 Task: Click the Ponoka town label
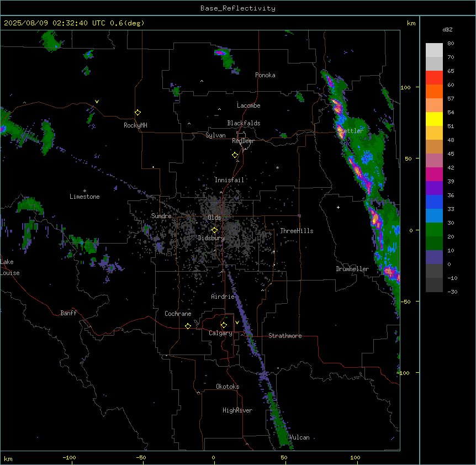(265, 75)
